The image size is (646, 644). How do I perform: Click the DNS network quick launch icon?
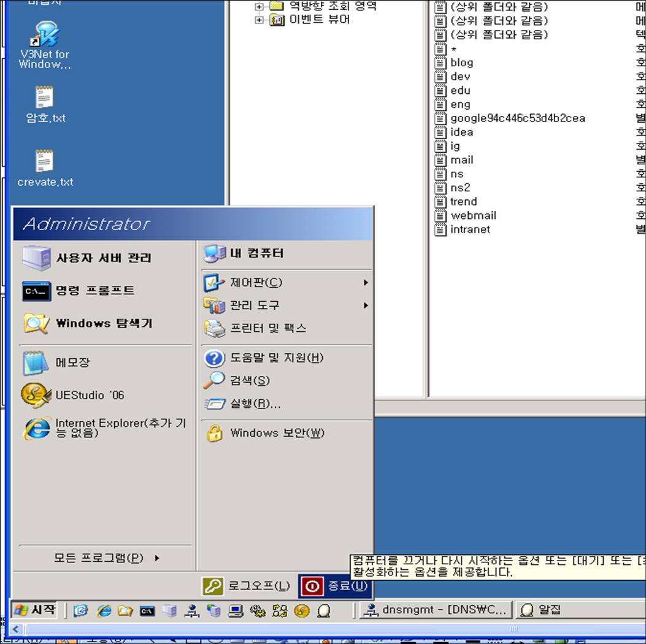(x=191, y=610)
